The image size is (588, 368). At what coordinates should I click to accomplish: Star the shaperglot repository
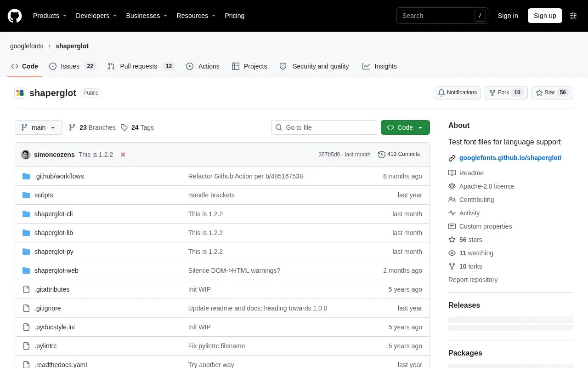coord(553,92)
